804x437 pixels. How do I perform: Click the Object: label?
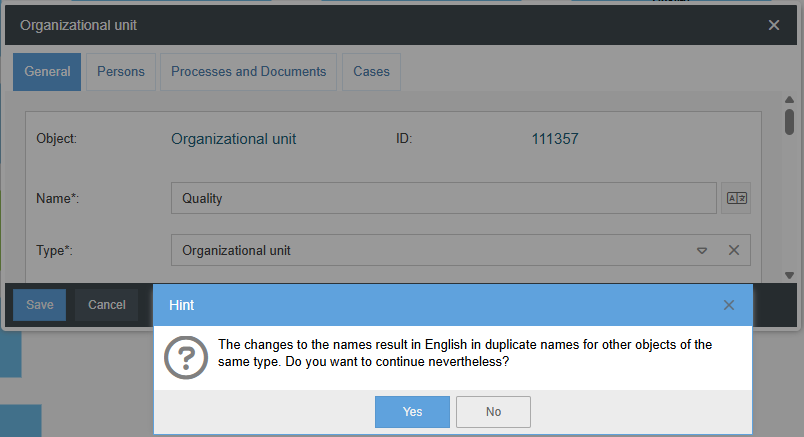56,138
